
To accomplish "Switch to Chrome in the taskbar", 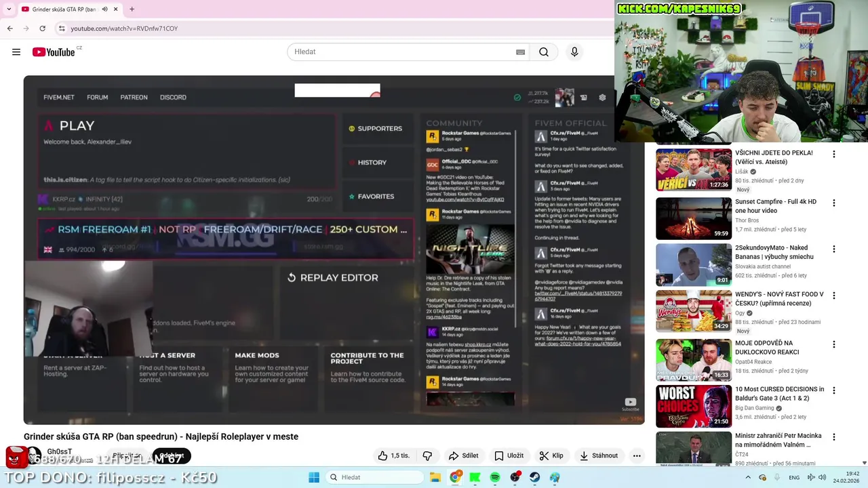I will coord(455,477).
